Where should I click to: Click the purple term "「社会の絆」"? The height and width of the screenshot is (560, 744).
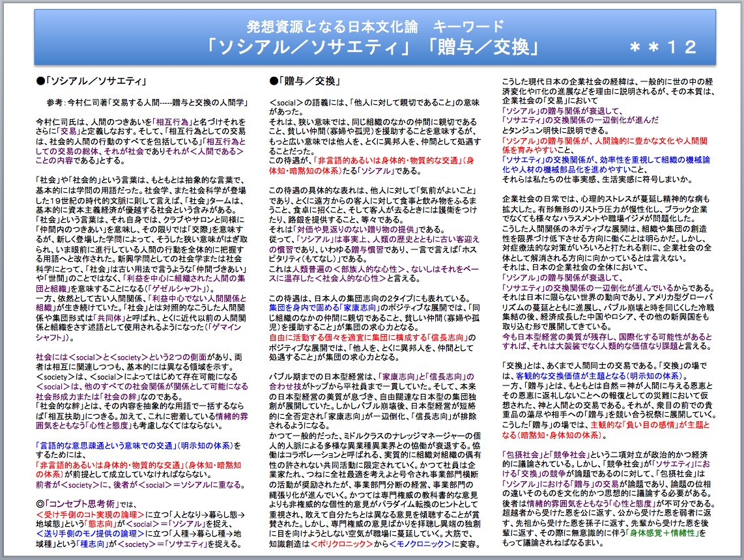pyautogui.click(x=121, y=397)
